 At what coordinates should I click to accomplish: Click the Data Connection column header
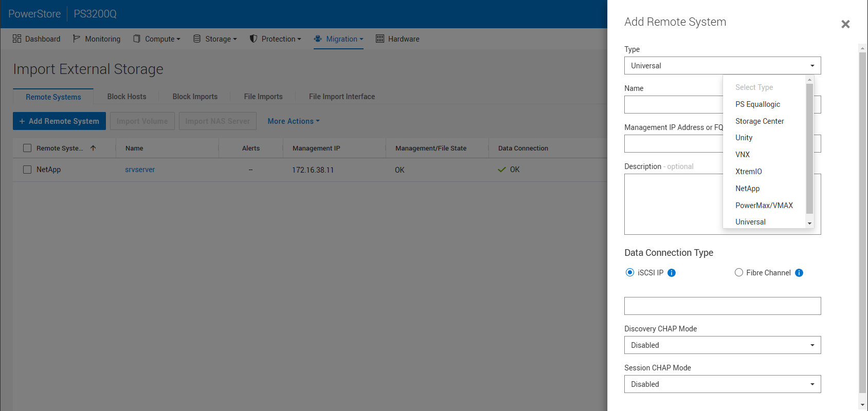[x=523, y=148]
